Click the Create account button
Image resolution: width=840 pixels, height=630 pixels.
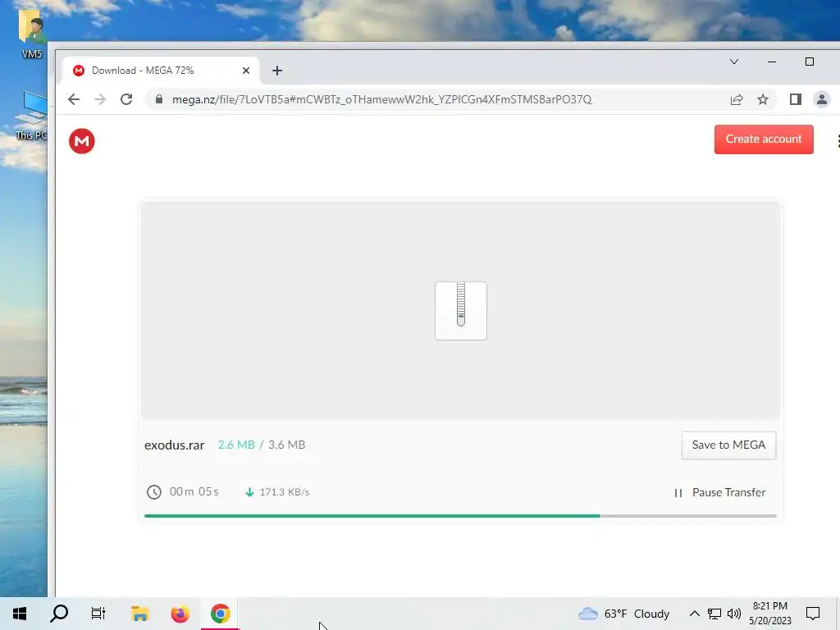coord(764,139)
